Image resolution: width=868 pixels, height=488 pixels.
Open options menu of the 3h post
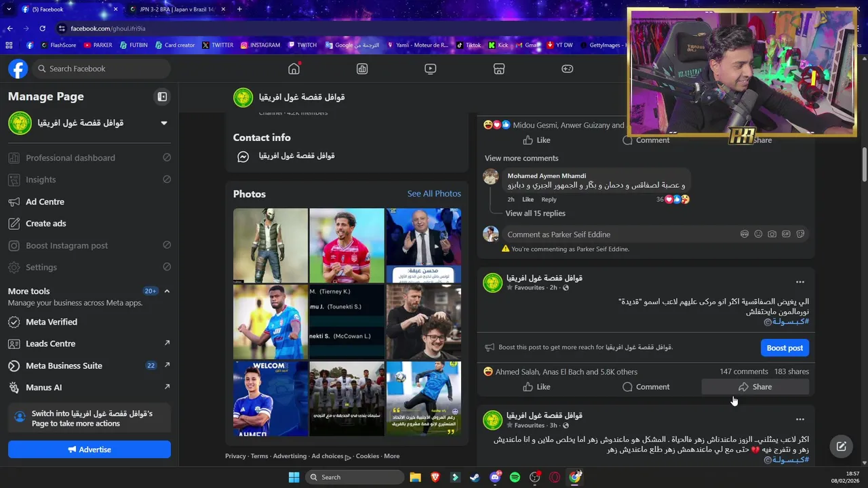800,420
